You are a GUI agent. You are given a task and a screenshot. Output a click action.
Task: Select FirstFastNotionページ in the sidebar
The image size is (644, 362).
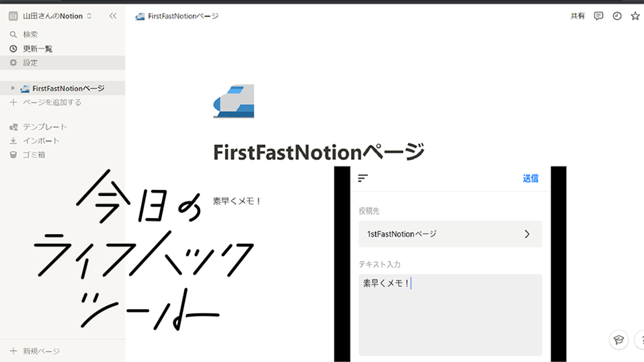68,88
